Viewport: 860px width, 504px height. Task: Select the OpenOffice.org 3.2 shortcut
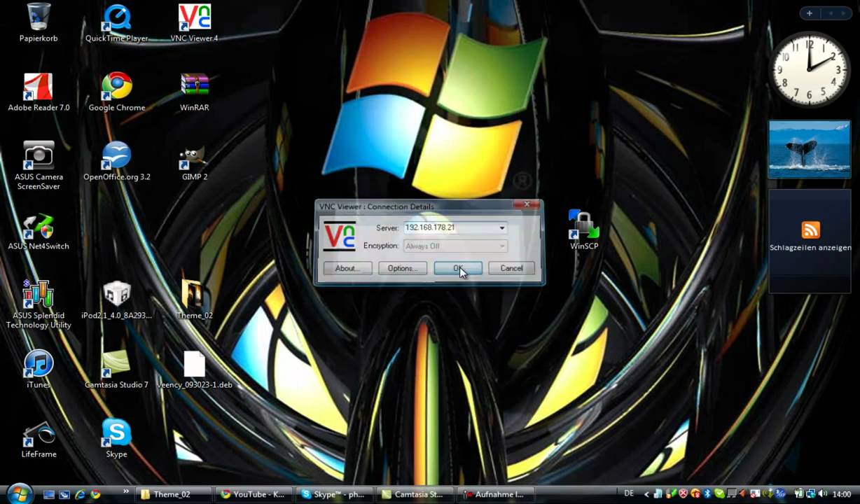pos(116,161)
